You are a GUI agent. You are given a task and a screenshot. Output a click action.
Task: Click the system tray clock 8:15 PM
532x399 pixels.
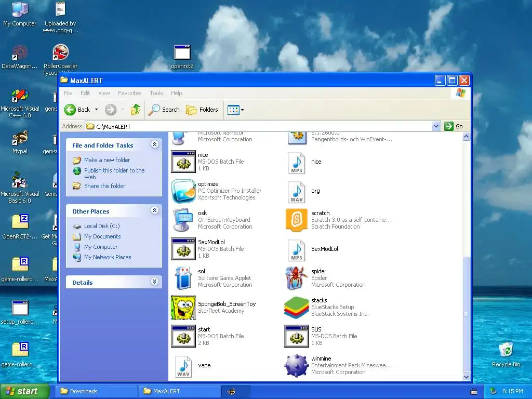tap(512, 391)
